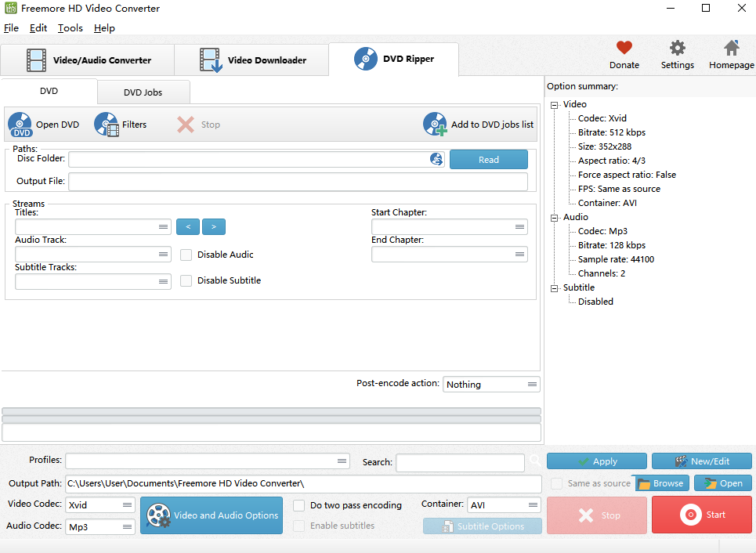Tick the Disable Subtitle checkbox

[186, 280]
